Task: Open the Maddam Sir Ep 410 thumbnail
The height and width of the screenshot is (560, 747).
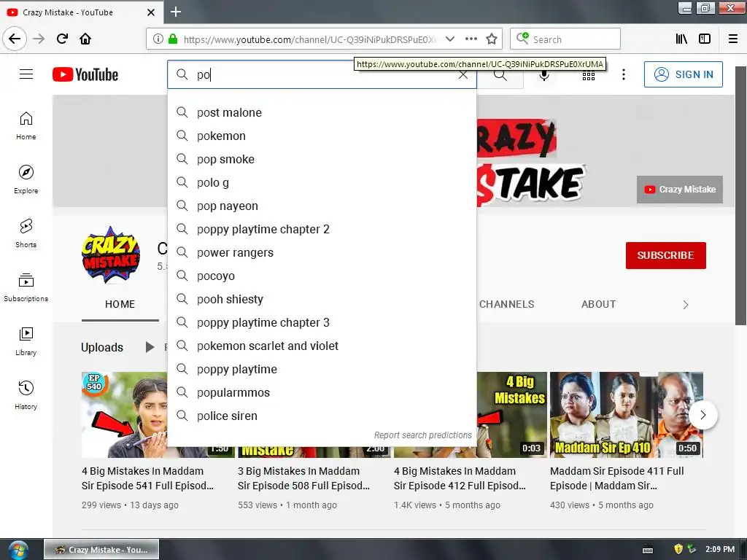Action: pyautogui.click(x=627, y=415)
